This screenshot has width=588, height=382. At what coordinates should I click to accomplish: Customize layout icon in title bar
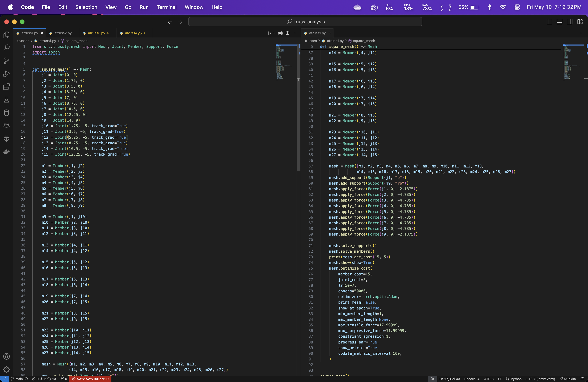[580, 22]
